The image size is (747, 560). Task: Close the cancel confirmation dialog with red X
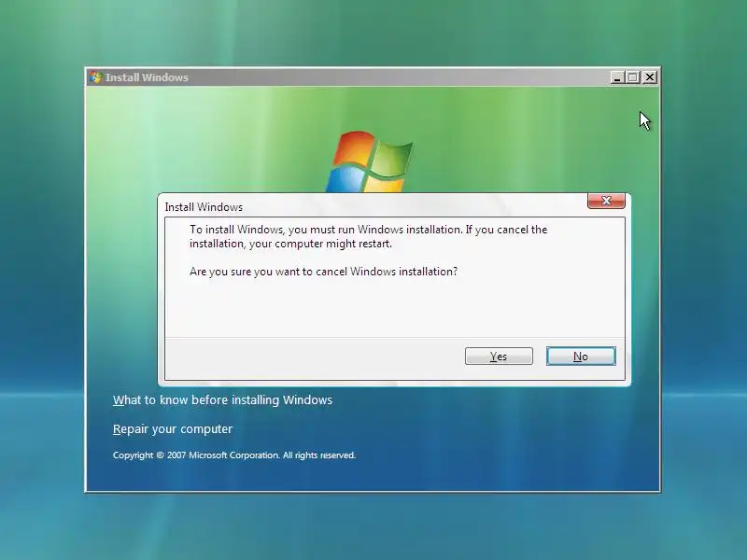606,201
